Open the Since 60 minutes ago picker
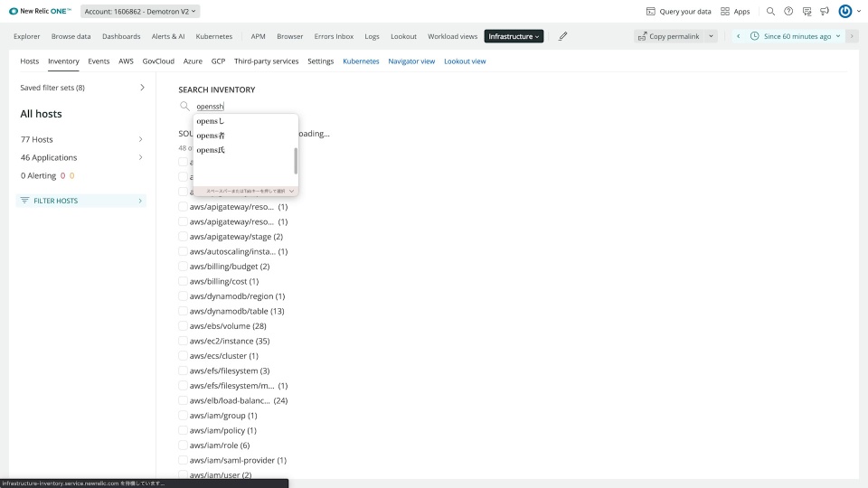The width and height of the screenshot is (868, 488). (x=795, y=36)
